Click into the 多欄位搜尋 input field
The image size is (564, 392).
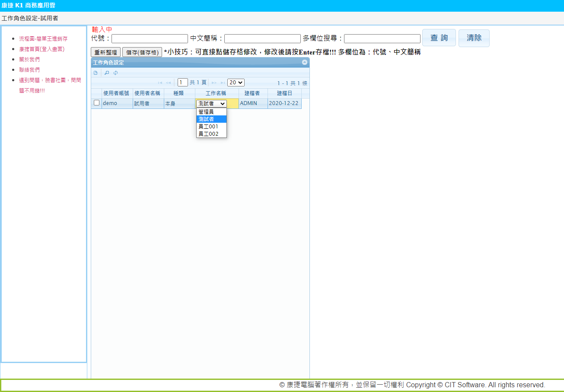click(x=382, y=39)
